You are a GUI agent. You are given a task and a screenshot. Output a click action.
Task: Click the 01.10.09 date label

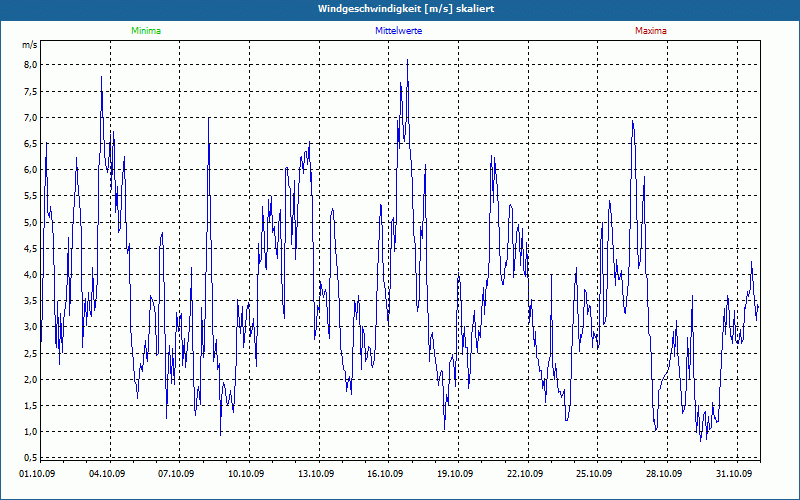37,474
